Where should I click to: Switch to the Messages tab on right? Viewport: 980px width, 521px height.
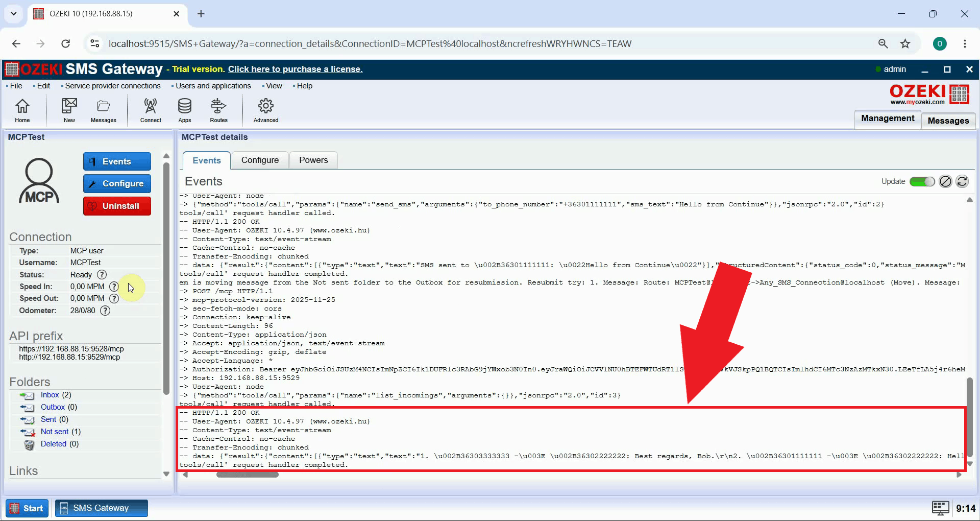tap(948, 121)
